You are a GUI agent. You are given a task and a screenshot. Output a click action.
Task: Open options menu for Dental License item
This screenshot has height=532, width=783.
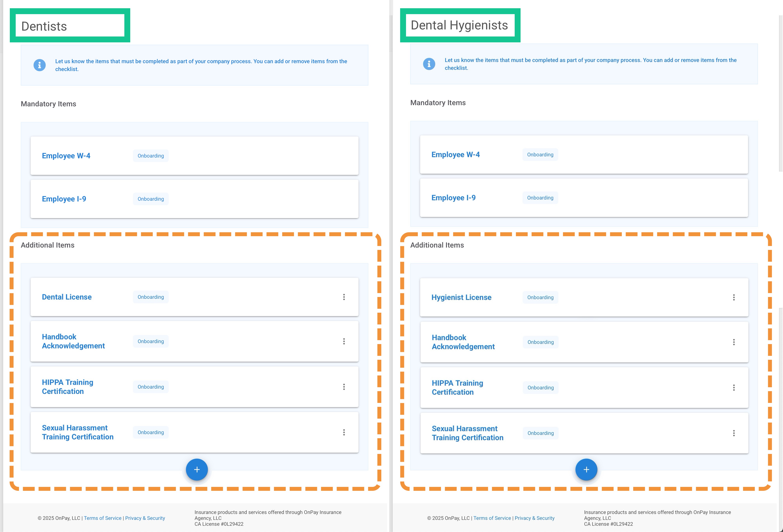coord(344,297)
